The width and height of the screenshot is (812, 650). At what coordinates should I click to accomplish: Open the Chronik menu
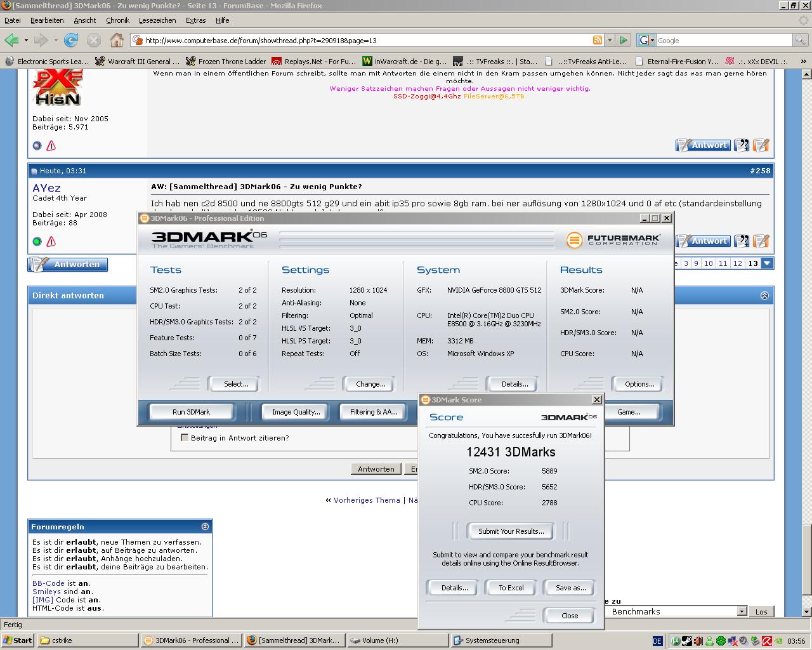tap(117, 20)
